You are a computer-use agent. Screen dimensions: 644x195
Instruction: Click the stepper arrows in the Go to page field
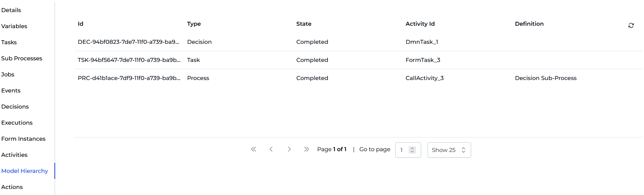(412, 150)
